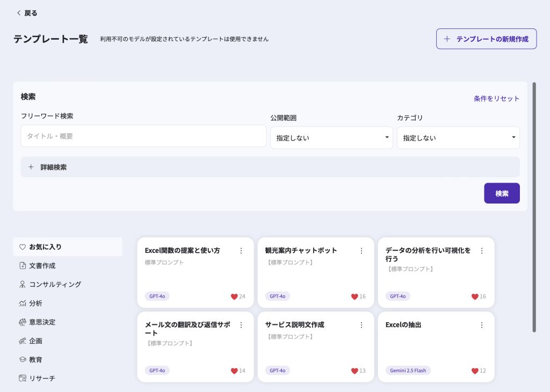This screenshot has width=550, height=392.
Task: Click the 教育 graduation cap icon
Action: click(x=23, y=360)
